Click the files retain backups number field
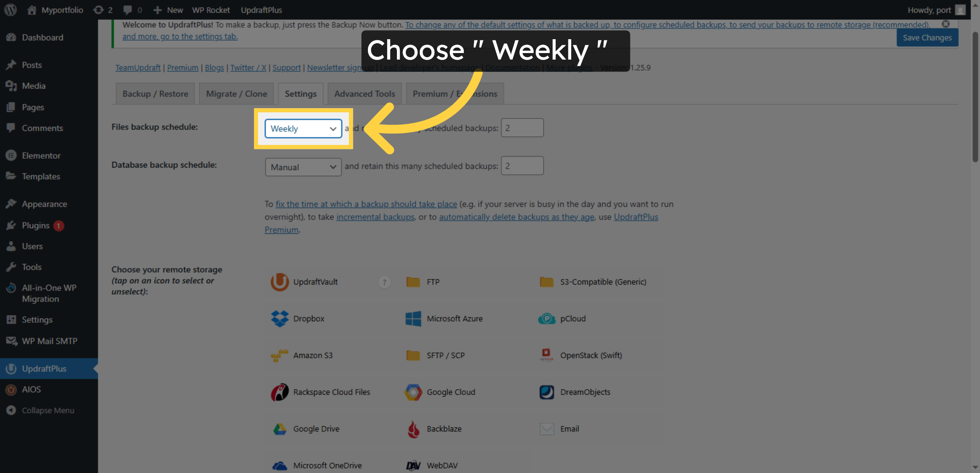 (x=522, y=128)
